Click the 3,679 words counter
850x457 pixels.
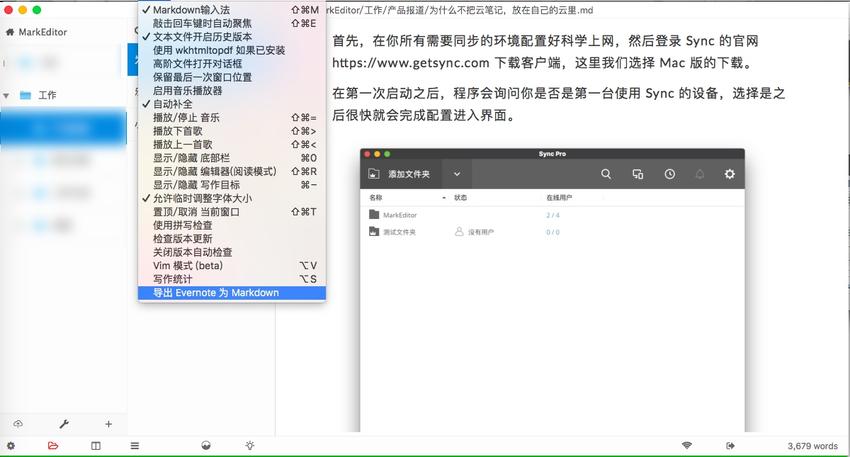click(x=813, y=446)
